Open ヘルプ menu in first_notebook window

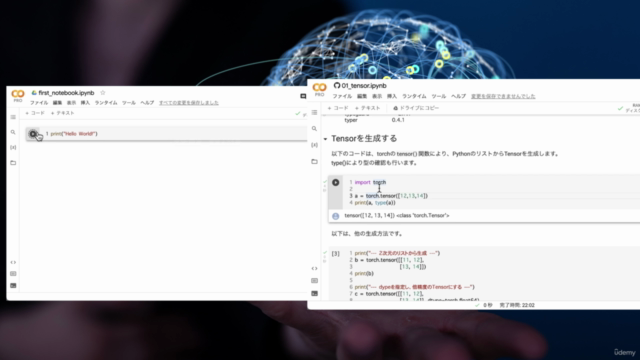point(147,103)
